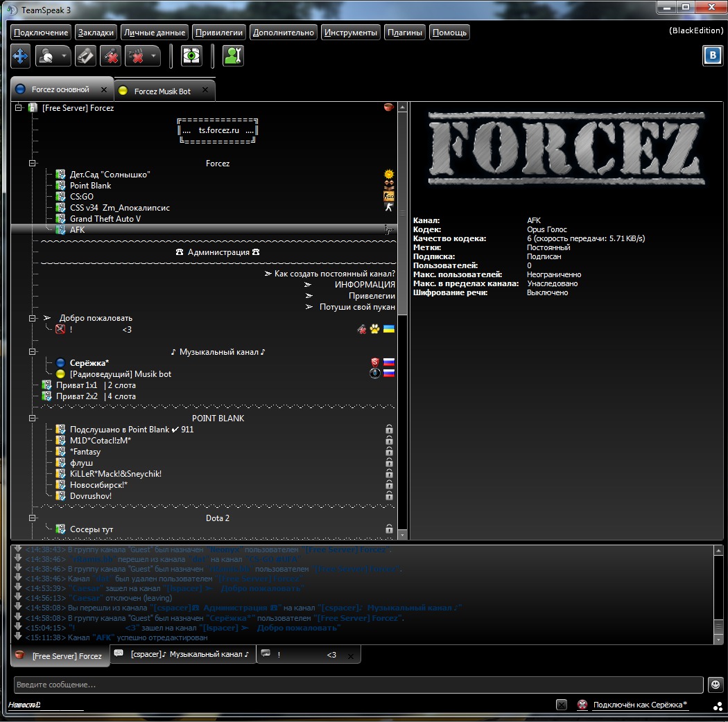Open the smiley emoticon picker
This screenshot has width=728, height=722.
click(715, 685)
